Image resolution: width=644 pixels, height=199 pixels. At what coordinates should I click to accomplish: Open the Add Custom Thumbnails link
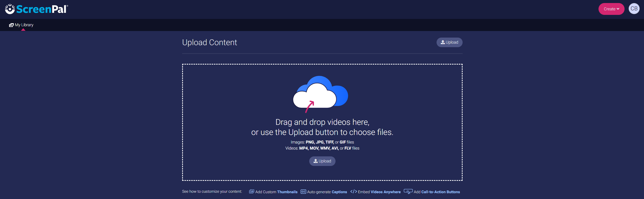tap(276, 192)
